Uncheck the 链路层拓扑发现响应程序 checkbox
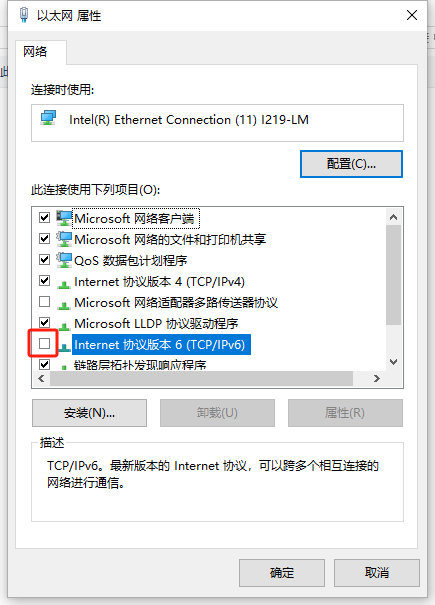The width and height of the screenshot is (435, 605). [x=44, y=364]
